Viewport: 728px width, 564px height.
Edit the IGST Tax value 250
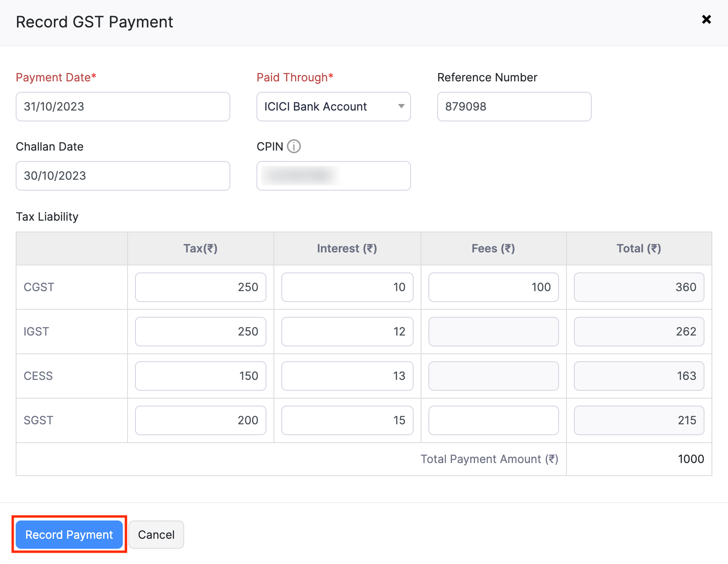coord(200,332)
